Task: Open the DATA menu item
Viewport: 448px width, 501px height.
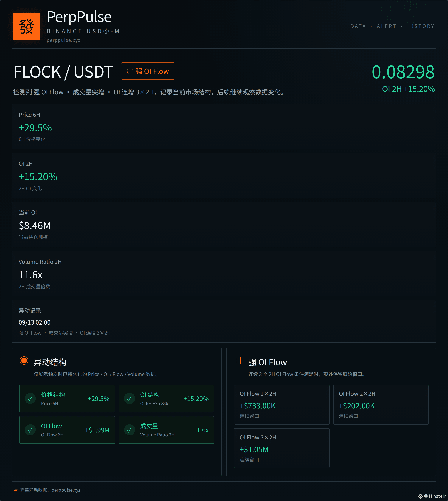Action: point(358,26)
